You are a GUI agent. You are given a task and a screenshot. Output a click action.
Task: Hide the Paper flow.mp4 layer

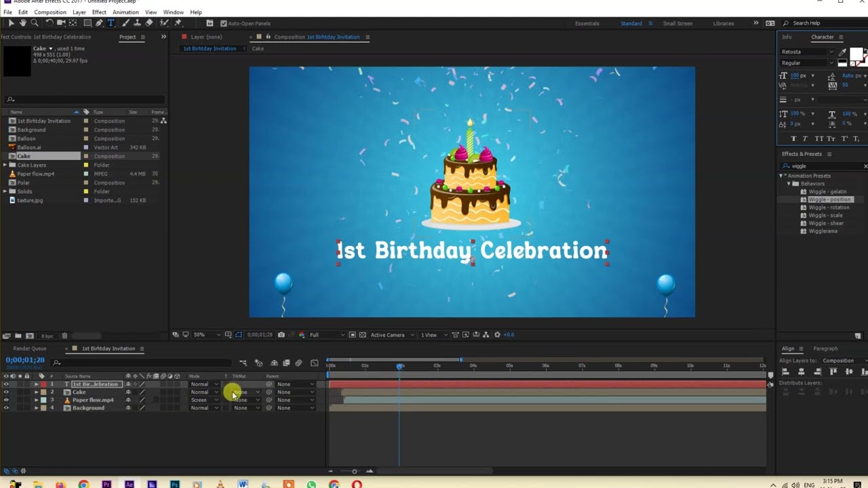(x=6, y=400)
